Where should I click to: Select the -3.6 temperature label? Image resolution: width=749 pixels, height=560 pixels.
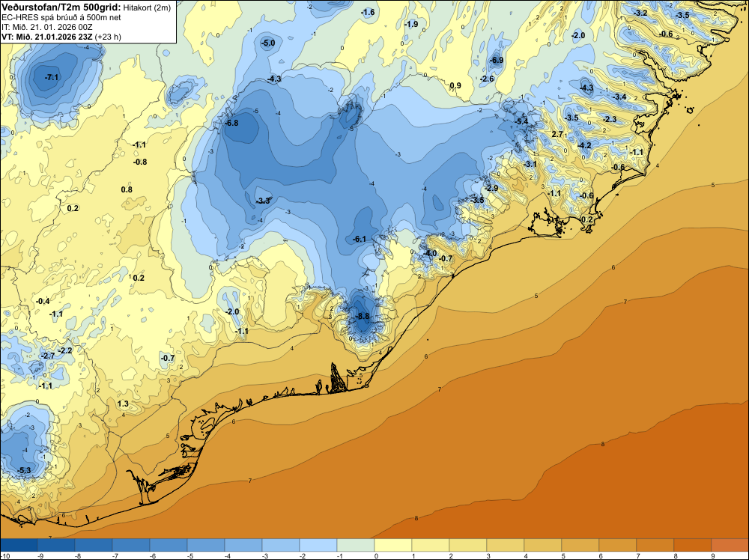click(x=478, y=201)
